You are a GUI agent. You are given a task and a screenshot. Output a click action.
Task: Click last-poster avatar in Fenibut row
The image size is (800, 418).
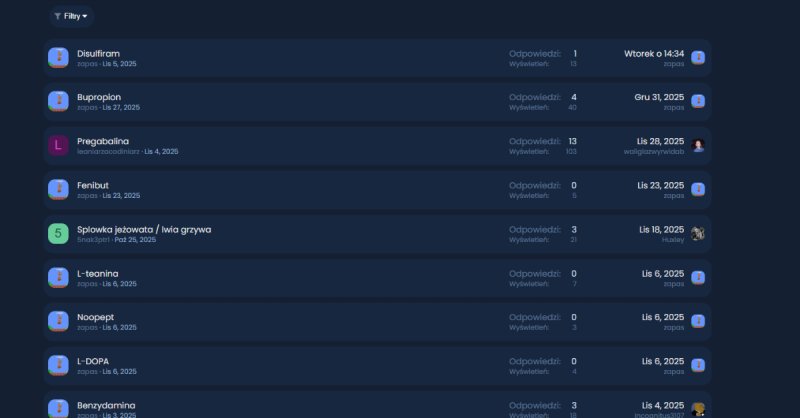(698, 189)
